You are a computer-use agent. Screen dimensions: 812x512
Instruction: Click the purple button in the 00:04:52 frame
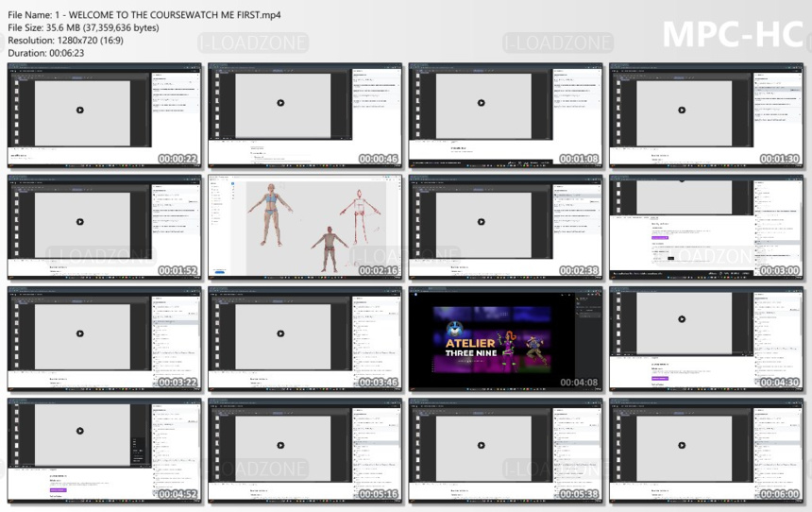pyautogui.click(x=58, y=489)
